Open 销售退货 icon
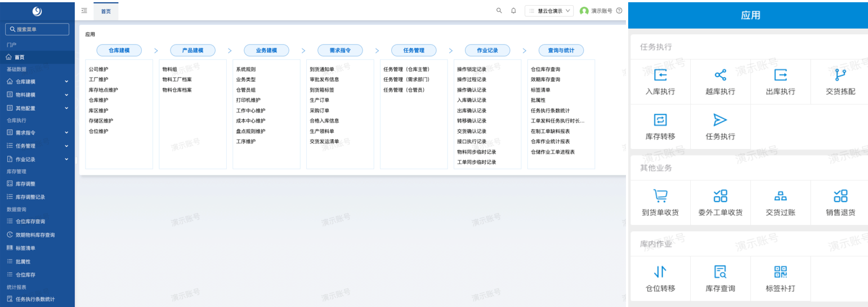 click(x=840, y=196)
